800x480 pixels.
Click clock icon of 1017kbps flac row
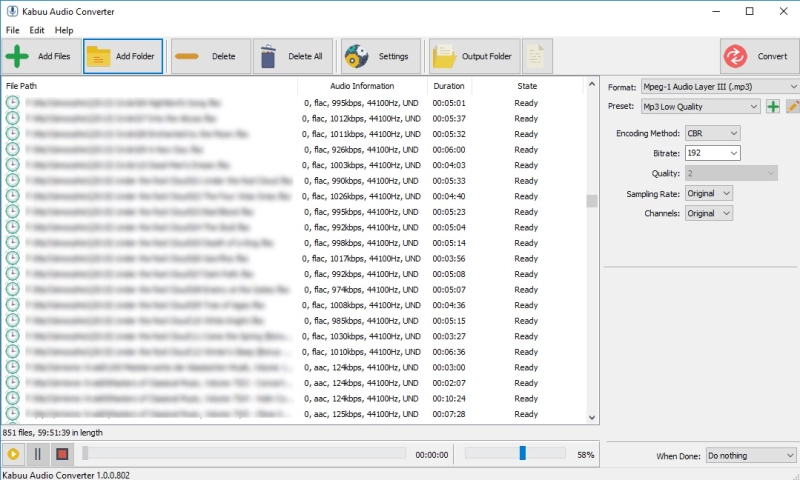point(12,258)
